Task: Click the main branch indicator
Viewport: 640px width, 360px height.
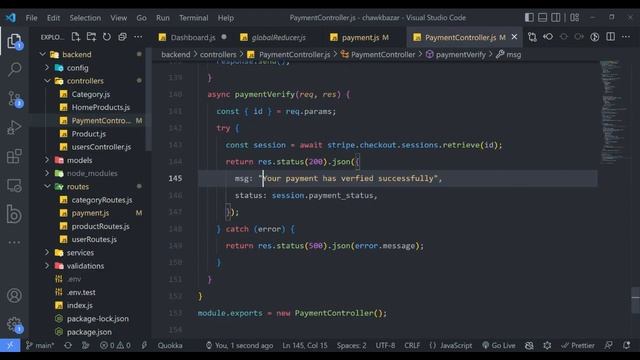Action: [40, 345]
